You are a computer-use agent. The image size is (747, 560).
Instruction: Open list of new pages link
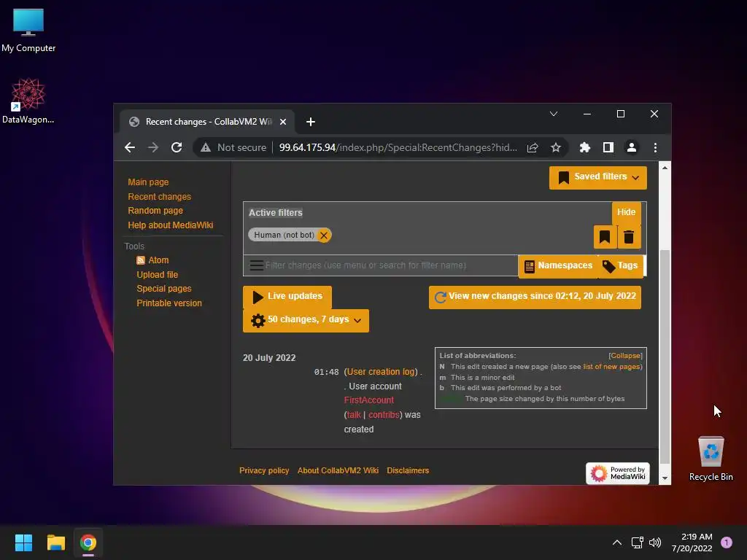pyautogui.click(x=611, y=367)
